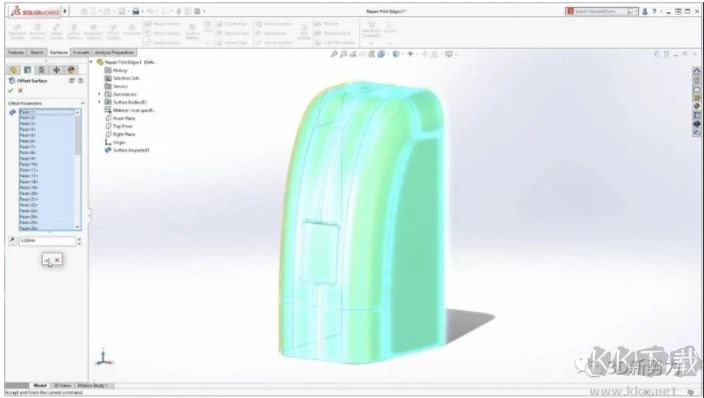Select the Surfaces tab
The width and height of the screenshot is (704, 398).
58,53
